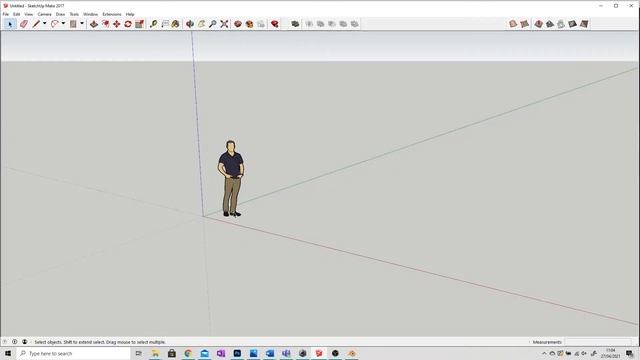Image resolution: width=640 pixels, height=360 pixels.
Task: Open the Help menu
Action: tap(130, 14)
